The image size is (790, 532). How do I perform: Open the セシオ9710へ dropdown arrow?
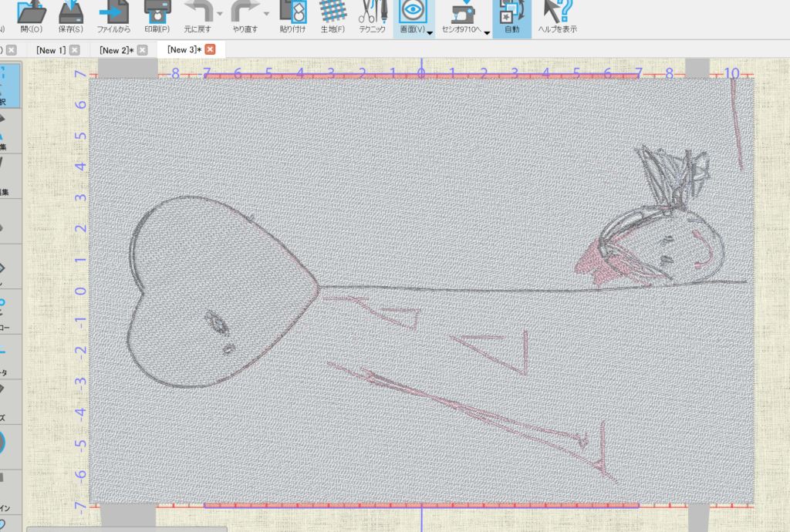point(488,32)
